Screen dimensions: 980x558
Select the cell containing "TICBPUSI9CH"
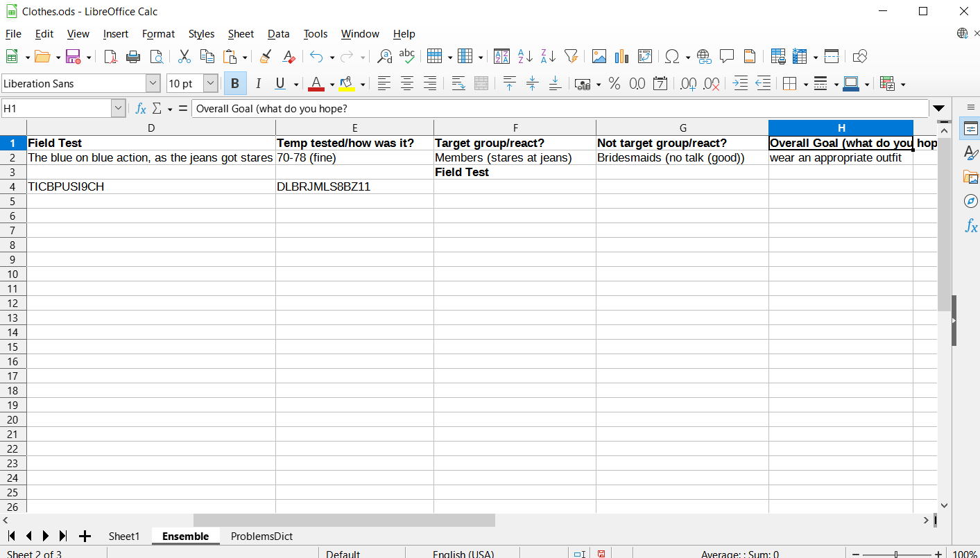point(151,186)
